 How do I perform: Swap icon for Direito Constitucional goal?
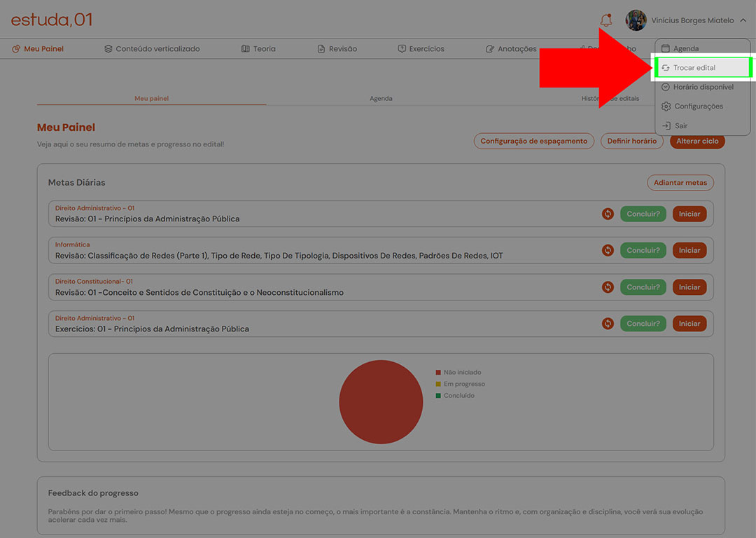tap(608, 287)
